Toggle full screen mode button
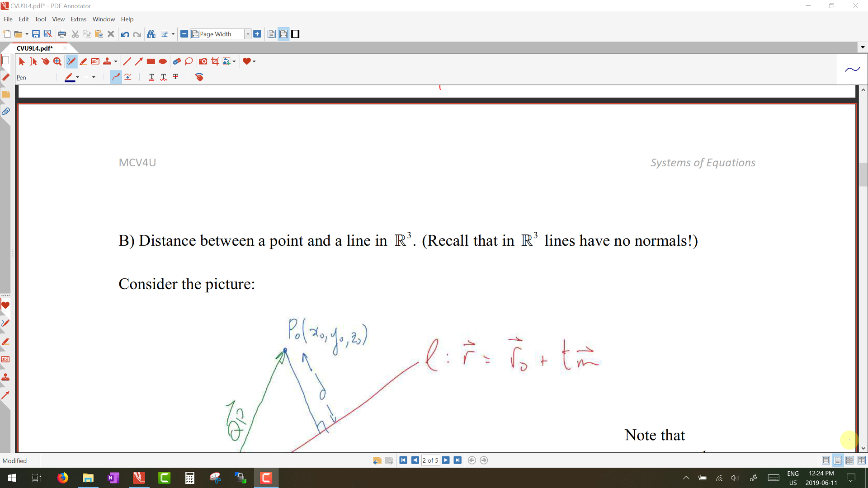This screenshot has width=868, height=488. [x=295, y=34]
